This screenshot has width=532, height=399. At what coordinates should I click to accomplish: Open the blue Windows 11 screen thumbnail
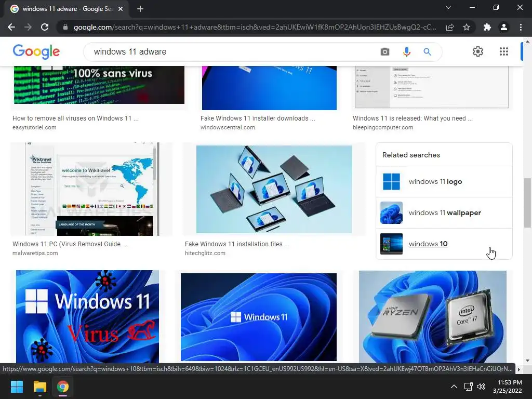270,88
